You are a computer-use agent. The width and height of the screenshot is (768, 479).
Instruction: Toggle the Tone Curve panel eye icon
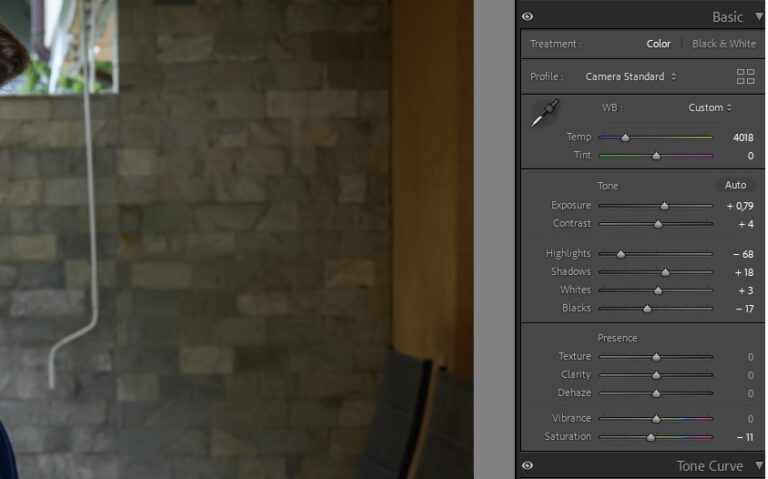pyautogui.click(x=528, y=465)
